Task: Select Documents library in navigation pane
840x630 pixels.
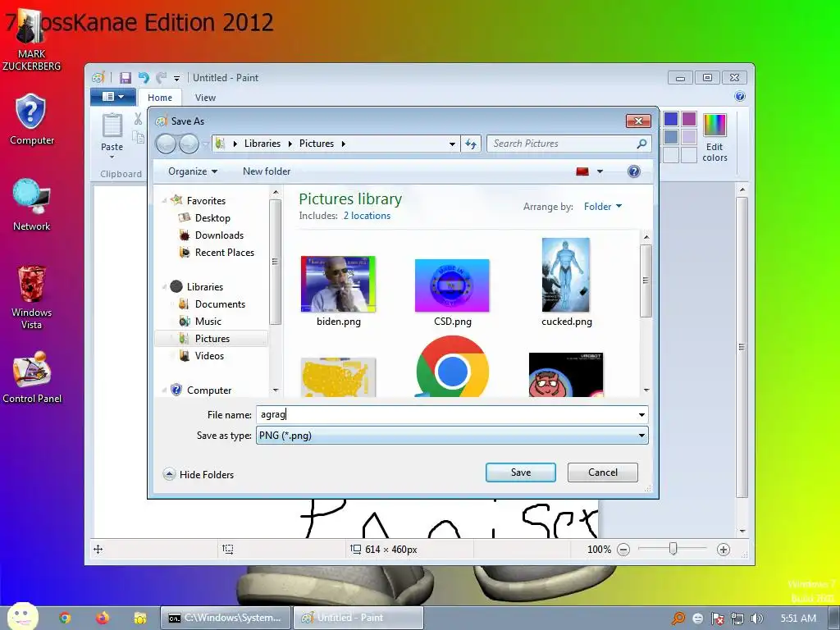Action: pyautogui.click(x=220, y=304)
